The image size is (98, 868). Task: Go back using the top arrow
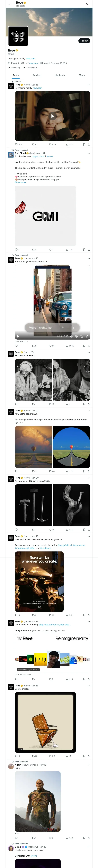coord(9,4)
